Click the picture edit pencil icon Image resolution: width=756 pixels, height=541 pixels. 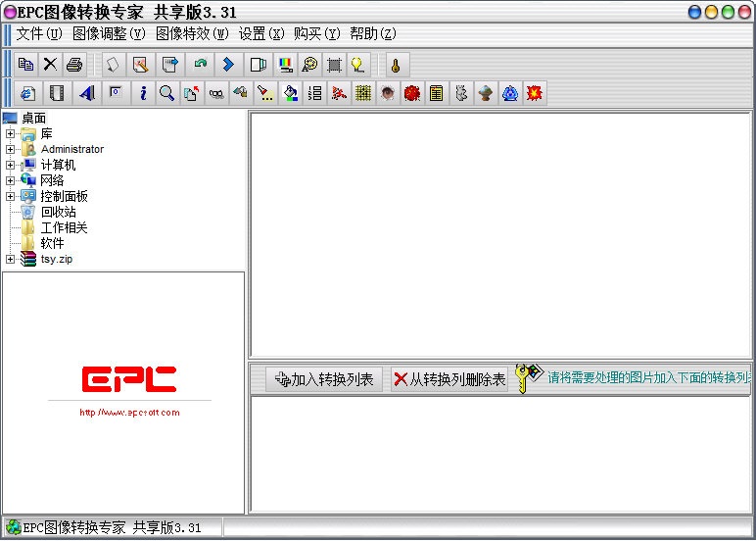[x=141, y=64]
